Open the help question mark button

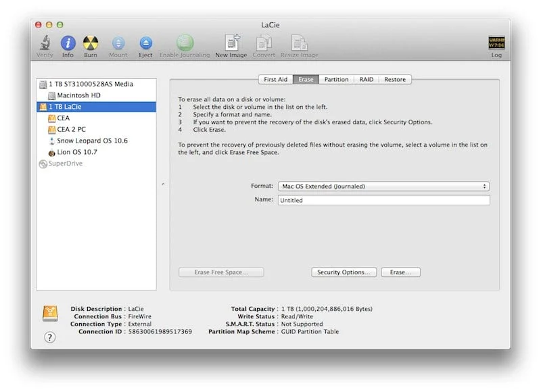50,337
